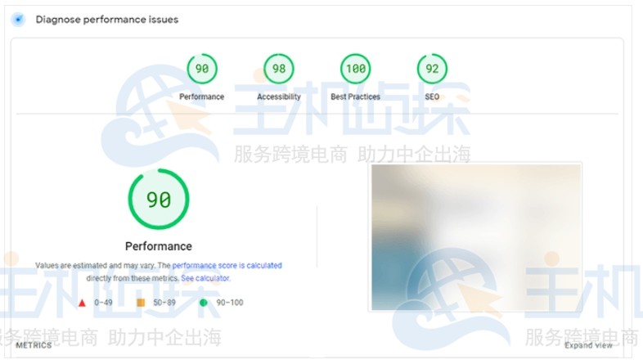643x364 pixels.
Task: Open the blurred page screenshot thumbnail
Action: (x=475, y=237)
